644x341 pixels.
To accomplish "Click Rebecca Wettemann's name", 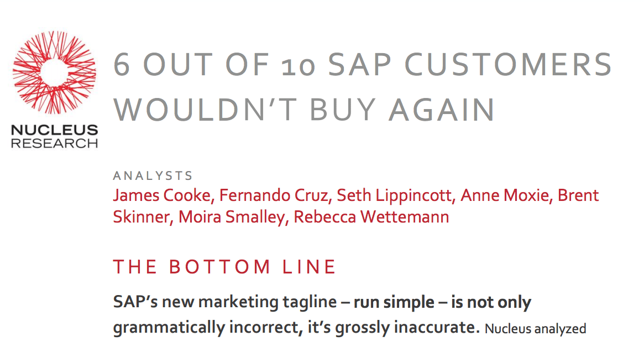I will click(x=371, y=217).
